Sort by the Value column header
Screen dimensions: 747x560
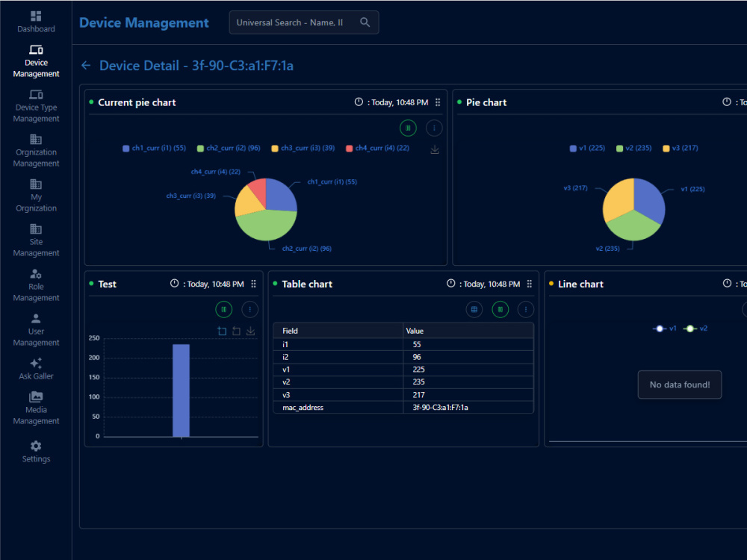pos(468,331)
